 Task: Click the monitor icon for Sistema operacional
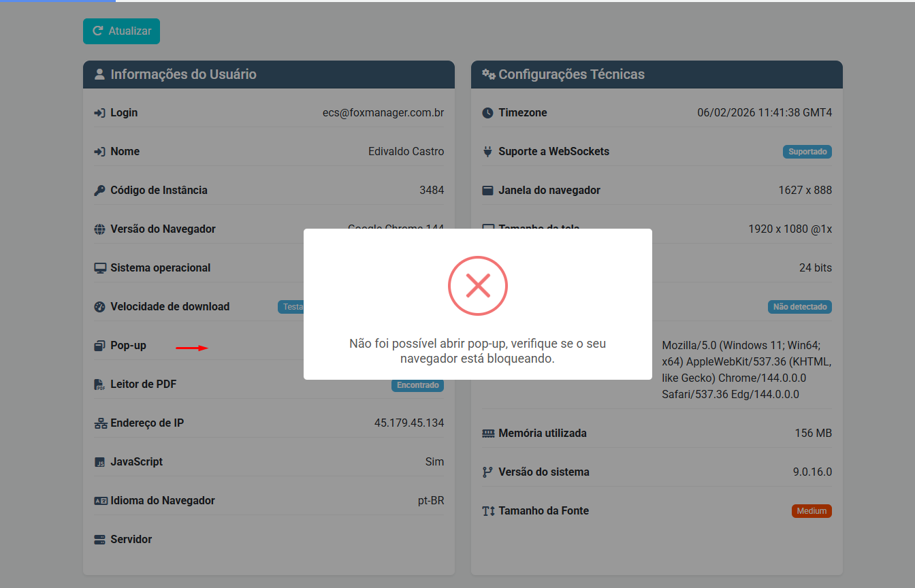coord(99,268)
